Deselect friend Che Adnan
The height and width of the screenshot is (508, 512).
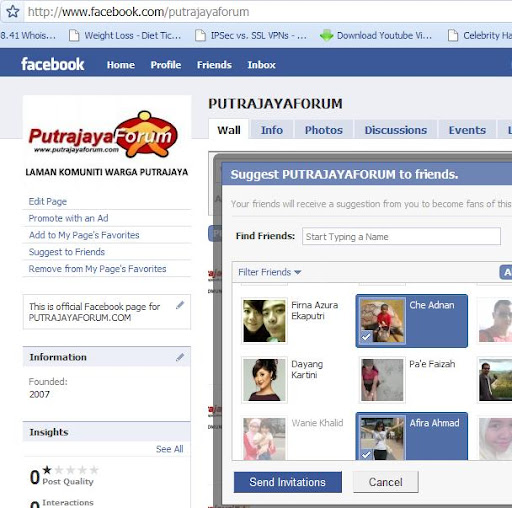[412, 321]
